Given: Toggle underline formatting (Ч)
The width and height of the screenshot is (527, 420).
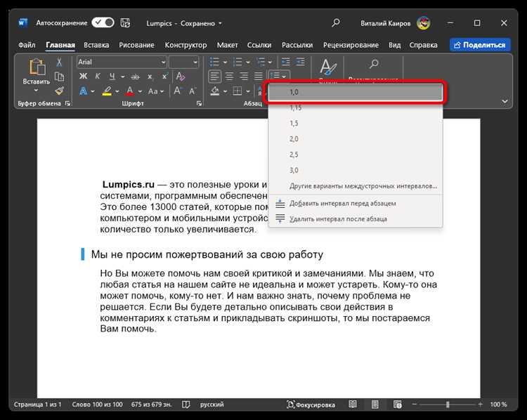Looking at the screenshot, I should 112,77.
